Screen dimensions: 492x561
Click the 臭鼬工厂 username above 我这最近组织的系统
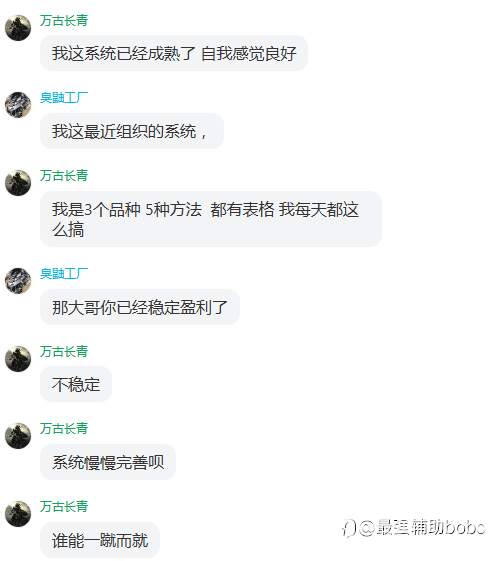(64, 98)
